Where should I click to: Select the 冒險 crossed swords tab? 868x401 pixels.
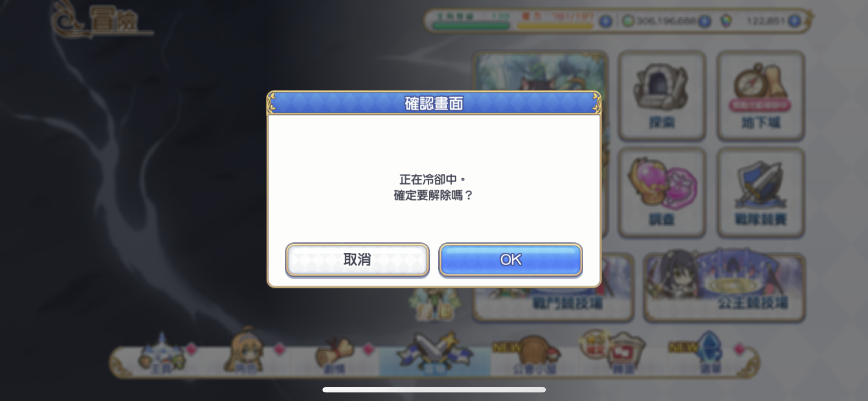pos(434,355)
